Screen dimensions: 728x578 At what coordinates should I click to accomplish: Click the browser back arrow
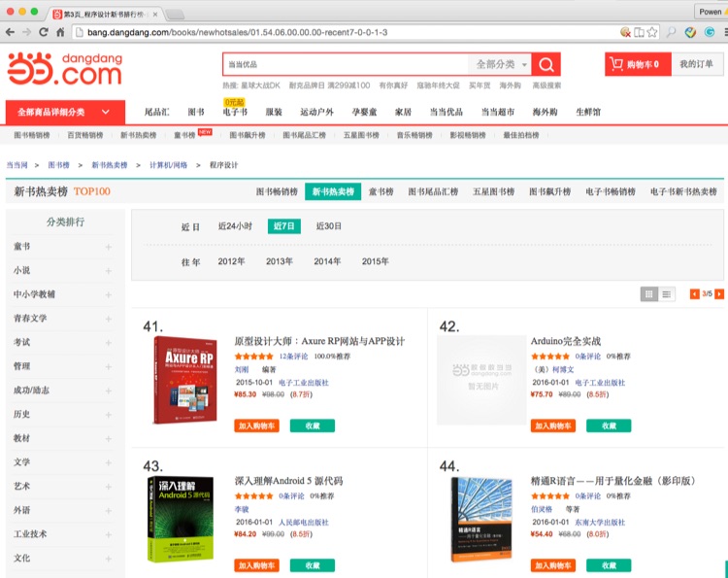click(x=11, y=32)
